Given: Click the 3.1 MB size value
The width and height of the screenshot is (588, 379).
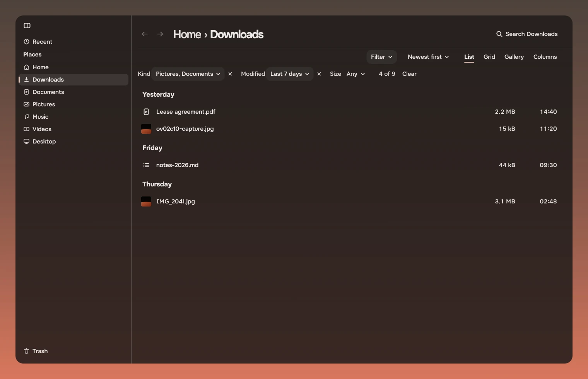Looking at the screenshot, I should click(505, 201).
